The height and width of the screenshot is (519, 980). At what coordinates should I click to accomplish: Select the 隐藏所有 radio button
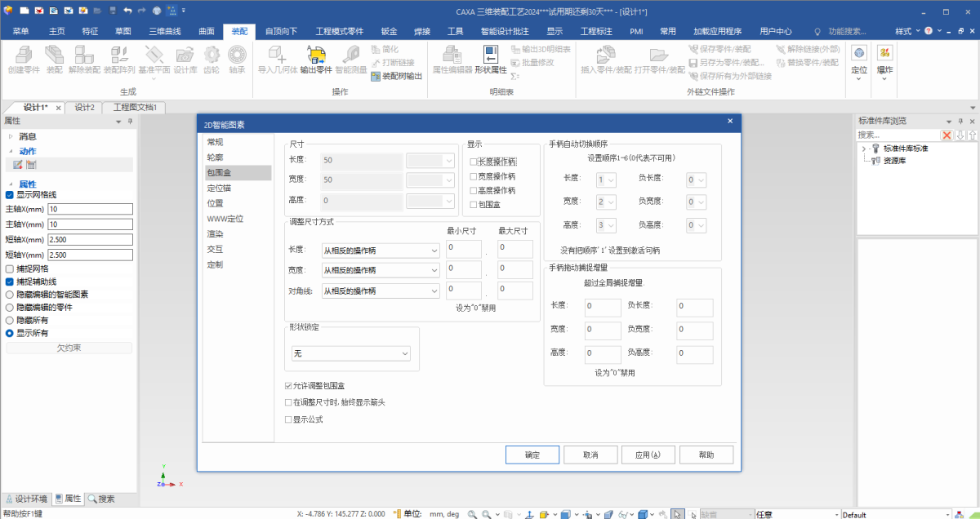point(10,321)
